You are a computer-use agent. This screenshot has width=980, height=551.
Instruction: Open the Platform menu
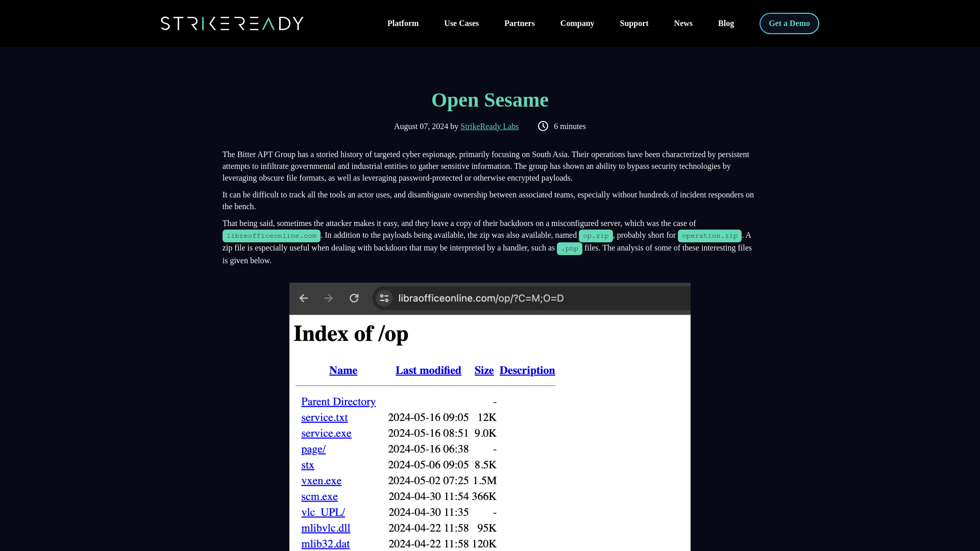tap(403, 23)
